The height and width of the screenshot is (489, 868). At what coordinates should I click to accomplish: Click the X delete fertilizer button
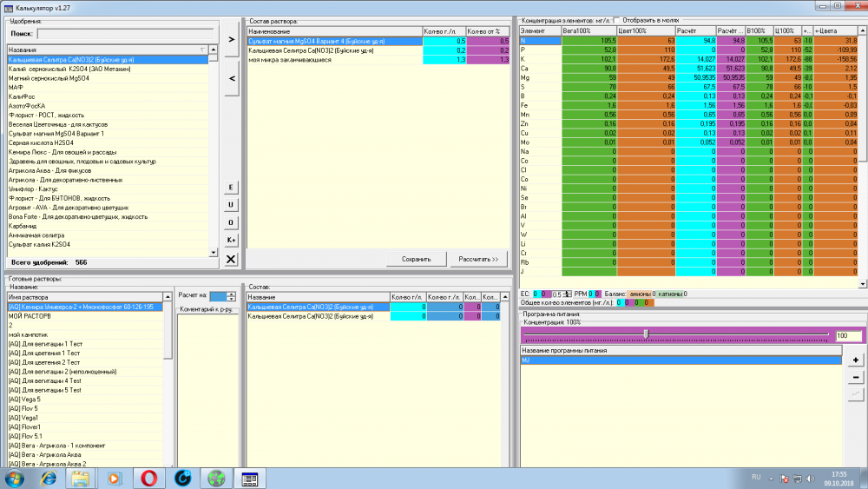[x=231, y=259]
